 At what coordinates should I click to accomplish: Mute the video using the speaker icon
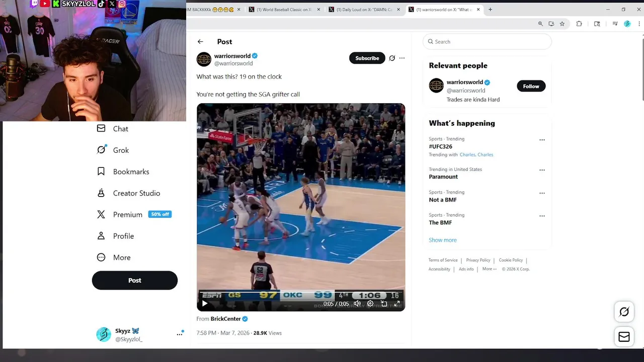[357, 304]
